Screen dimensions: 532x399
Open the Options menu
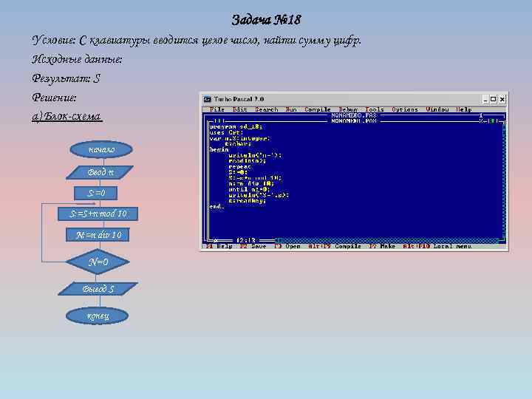click(x=404, y=109)
